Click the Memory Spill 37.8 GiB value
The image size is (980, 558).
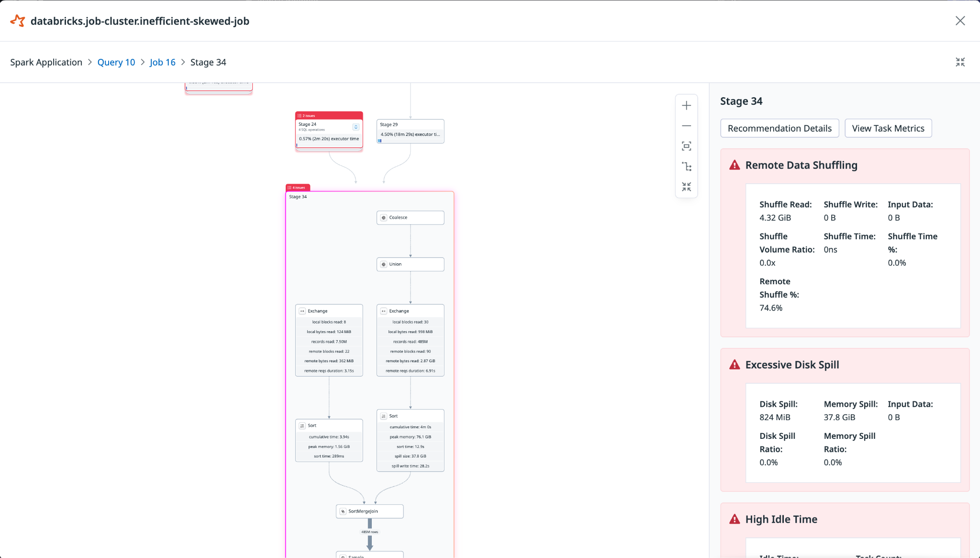(839, 417)
